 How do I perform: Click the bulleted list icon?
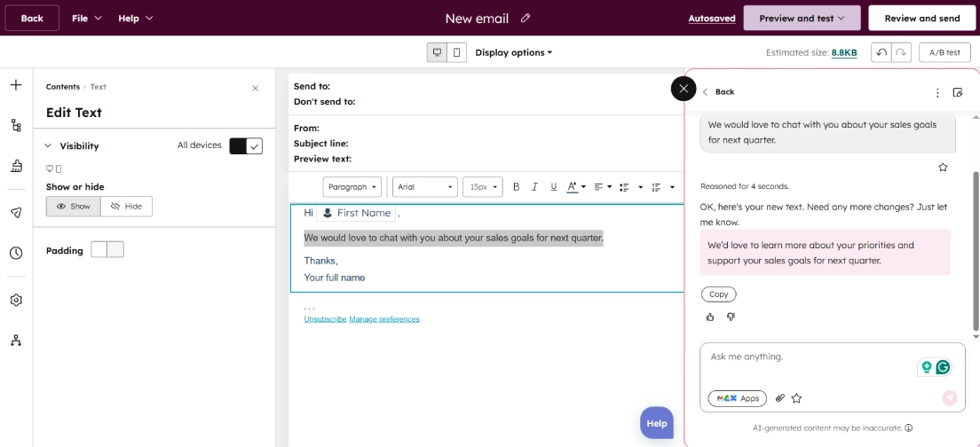pyautogui.click(x=623, y=186)
